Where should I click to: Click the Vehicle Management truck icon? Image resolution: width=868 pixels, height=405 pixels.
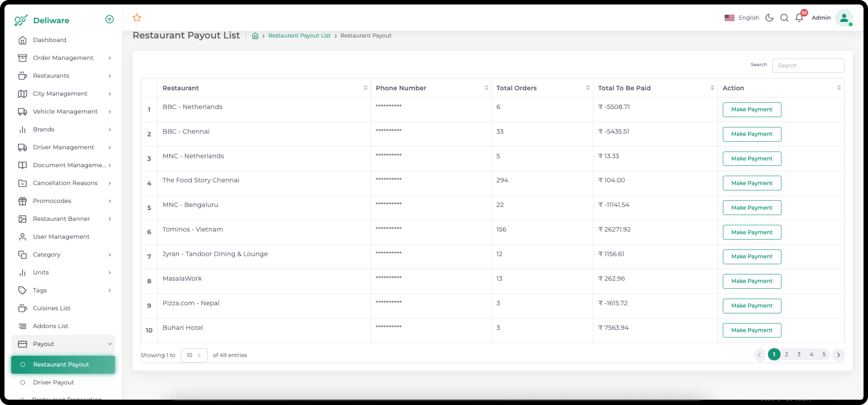[x=22, y=111]
